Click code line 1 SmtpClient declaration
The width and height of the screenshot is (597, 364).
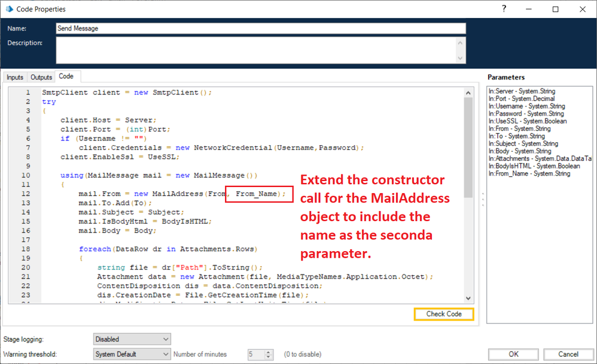pos(127,93)
